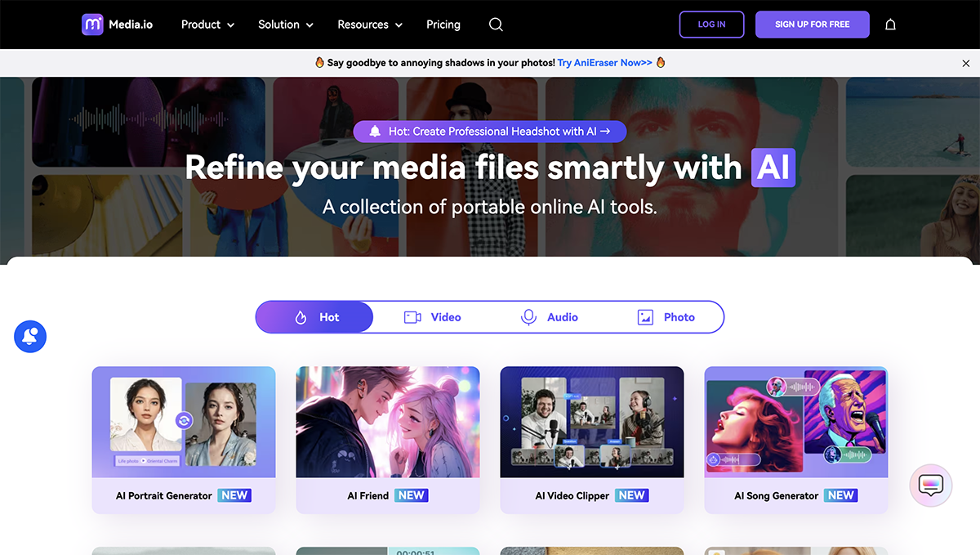The width and height of the screenshot is (980, 555).
Task: Open the AI Song Generator card
Action: pos(796,440)
